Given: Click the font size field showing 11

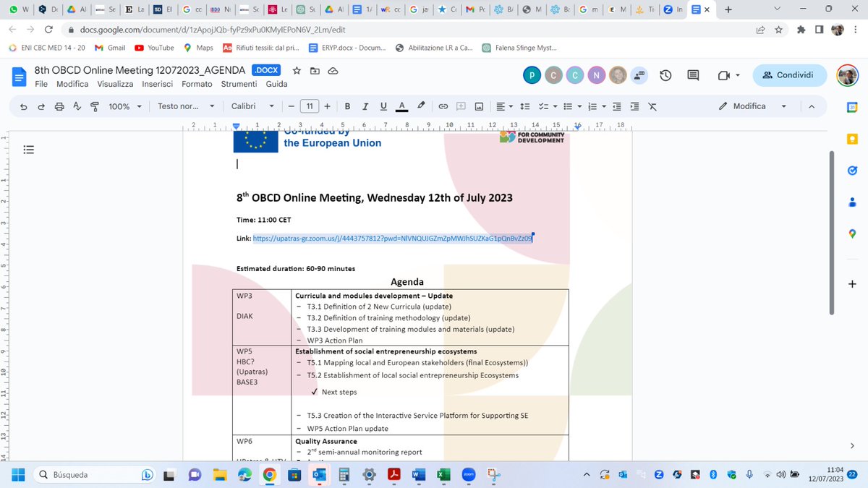Looking at the screenshot, I should click(309, 106).
